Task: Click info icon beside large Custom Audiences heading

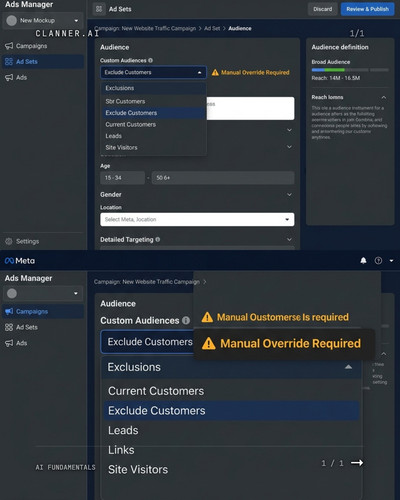Action: [186, 321]
